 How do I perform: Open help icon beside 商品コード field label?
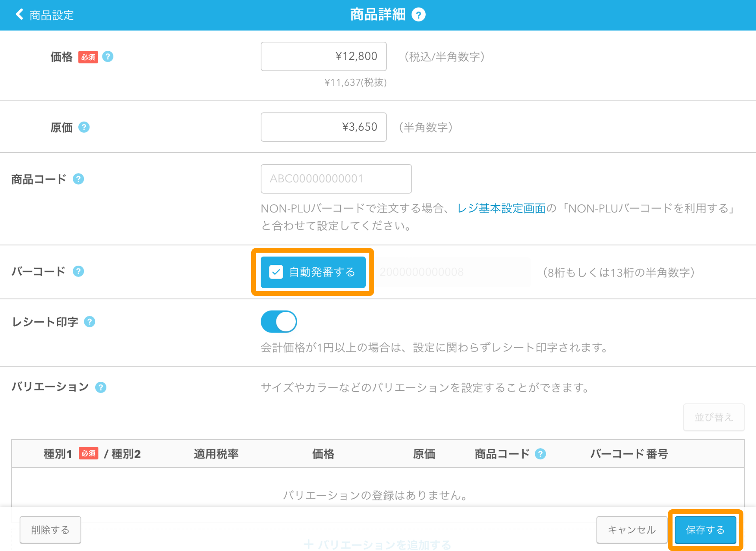[78, 179]
